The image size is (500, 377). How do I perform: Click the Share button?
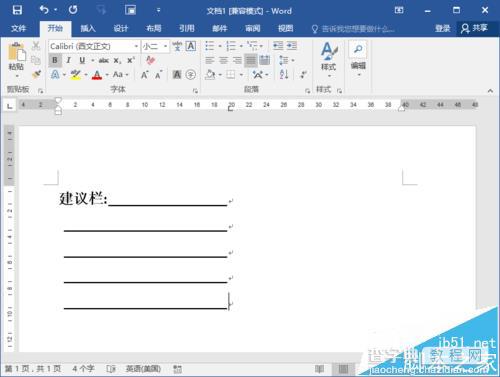tap(475, 28)
